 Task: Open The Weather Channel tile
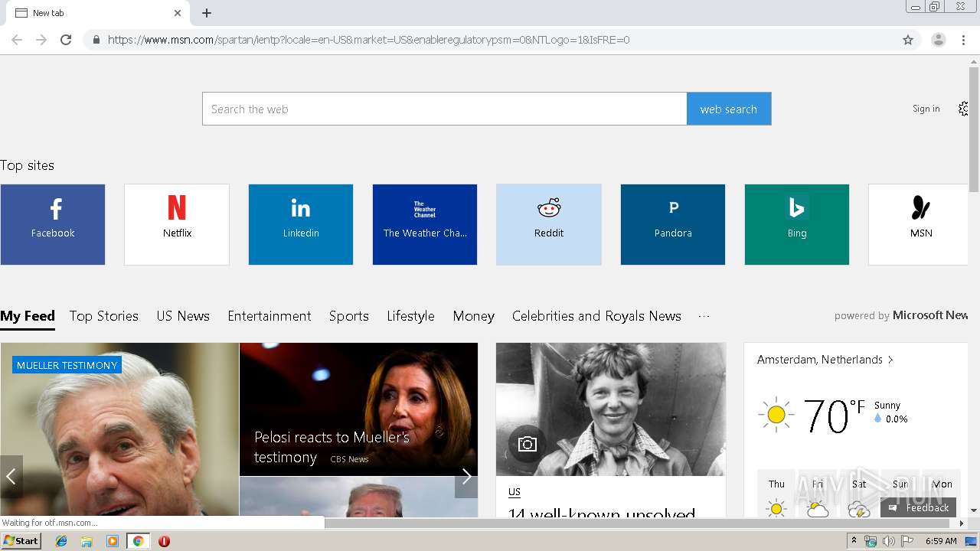point(425,224)
